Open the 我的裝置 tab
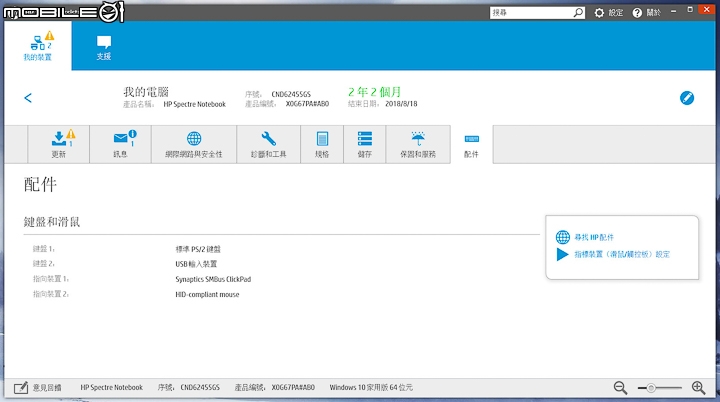Image resolution: width=720 pixels, height=402 pixels. pos(38,46)
